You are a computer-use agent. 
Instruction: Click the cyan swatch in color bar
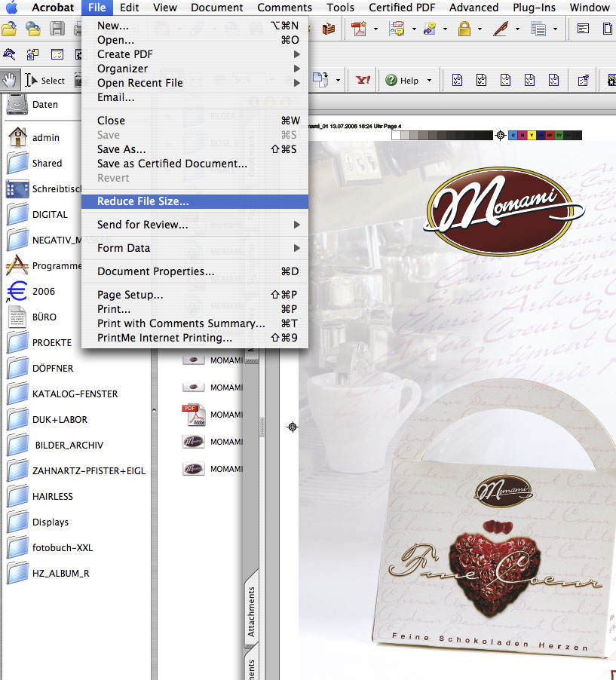coord(513,136)
